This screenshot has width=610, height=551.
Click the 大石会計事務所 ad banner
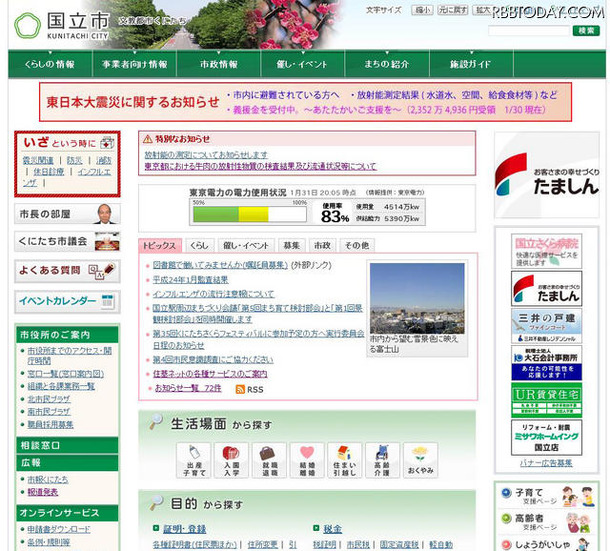(547, 363)
